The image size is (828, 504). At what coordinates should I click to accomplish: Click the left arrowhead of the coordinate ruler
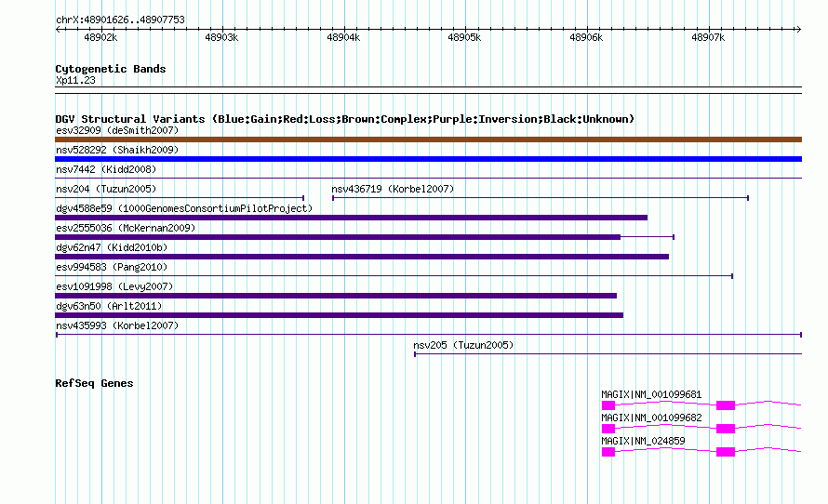click(x=58, y=30)
